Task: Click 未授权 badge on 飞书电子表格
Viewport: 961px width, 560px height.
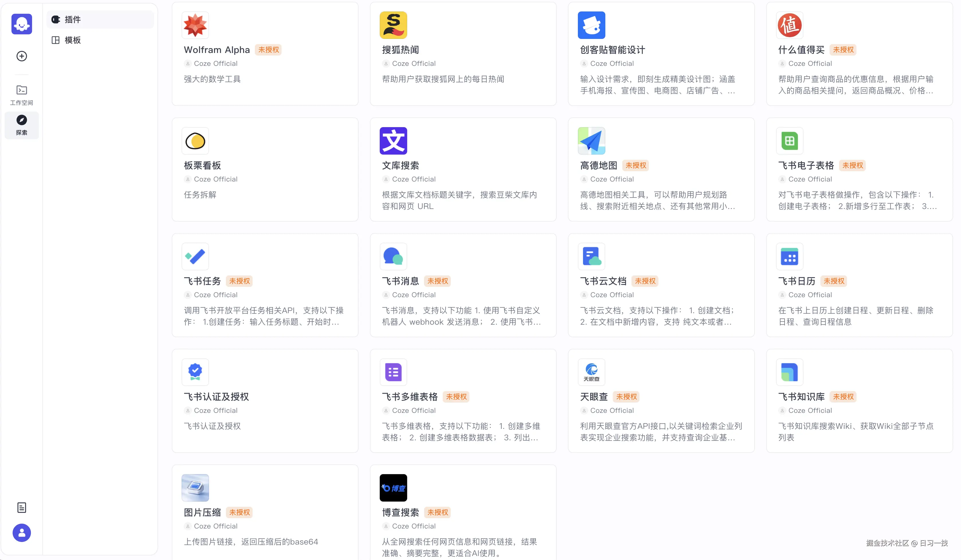Action: (x=852, y=165)
